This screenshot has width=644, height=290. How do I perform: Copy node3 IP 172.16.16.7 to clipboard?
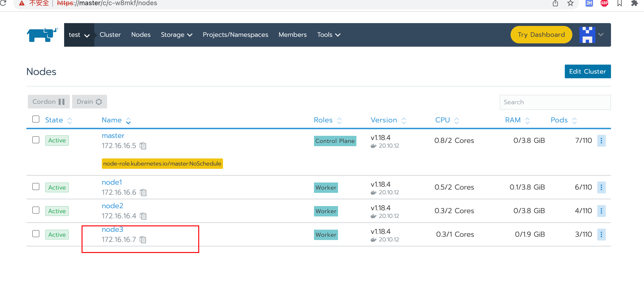click(x=143, y=240)
